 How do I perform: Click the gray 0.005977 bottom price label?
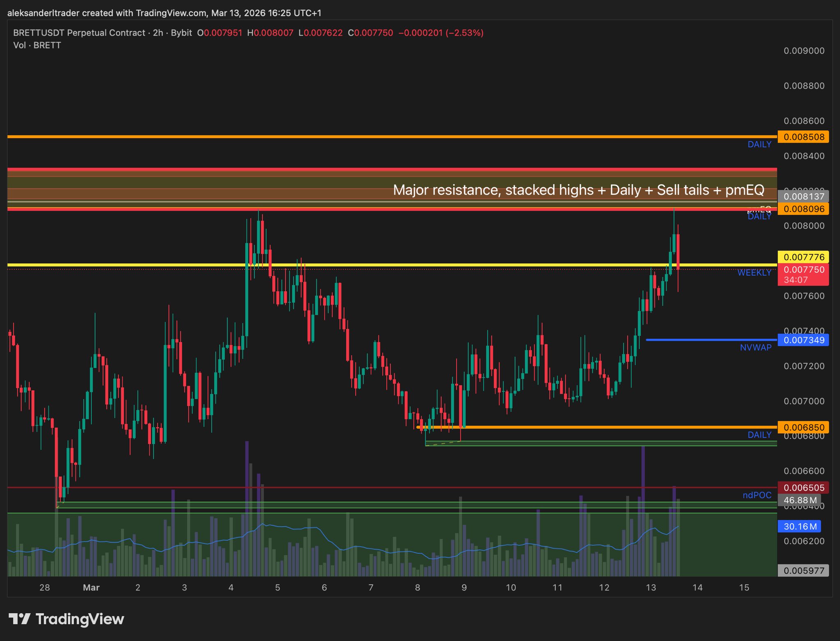[x=803, y=570]
